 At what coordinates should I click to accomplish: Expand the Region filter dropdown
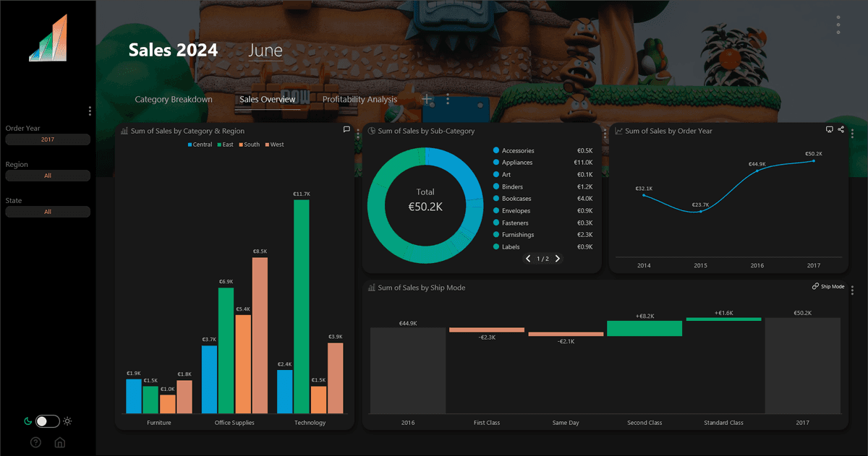pyautogui.click(x=48, y=176)
